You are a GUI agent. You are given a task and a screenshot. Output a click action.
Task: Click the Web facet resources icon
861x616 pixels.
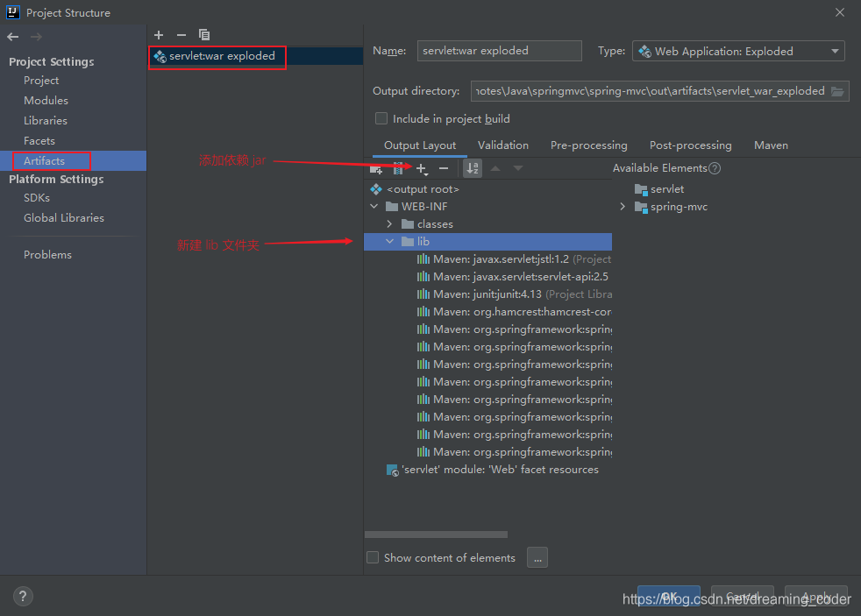pyautogui.click(x=392, y=470)
